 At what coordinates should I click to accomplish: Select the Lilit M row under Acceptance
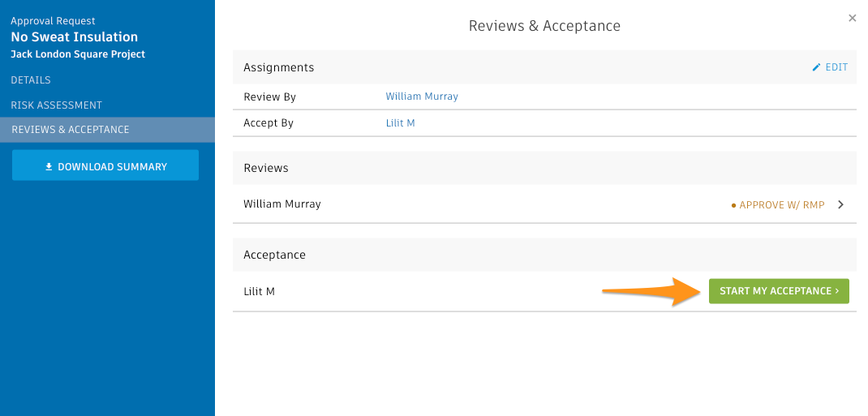[x=544, y=291]
